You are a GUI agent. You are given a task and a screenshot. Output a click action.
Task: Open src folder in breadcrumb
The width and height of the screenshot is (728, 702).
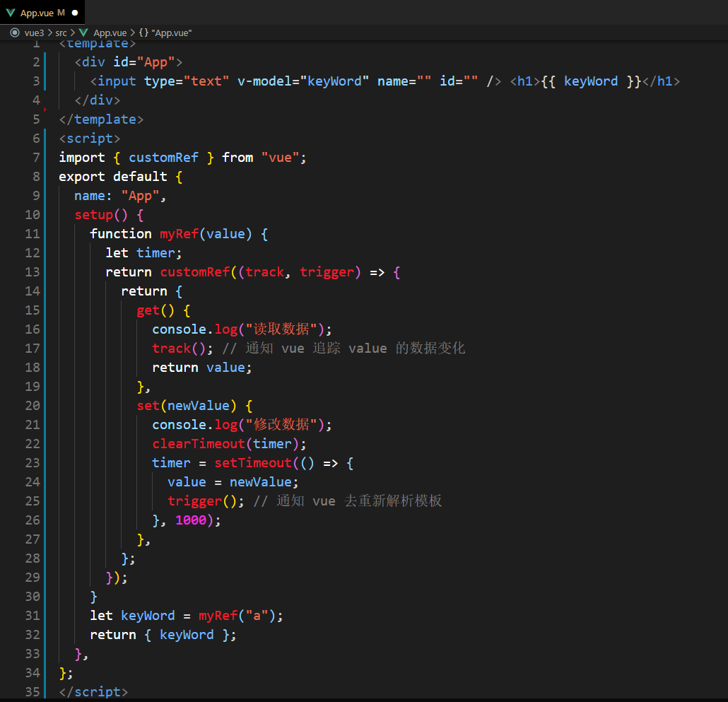(x=61, y=33)
